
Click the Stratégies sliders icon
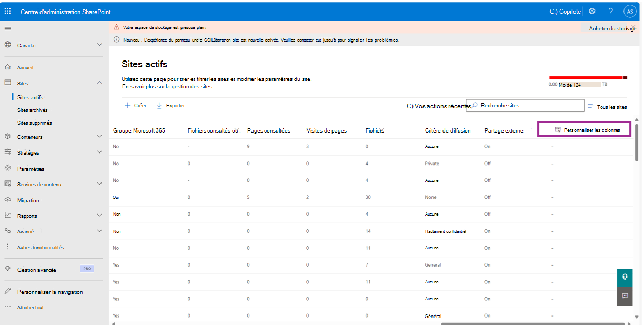[8, 152]
